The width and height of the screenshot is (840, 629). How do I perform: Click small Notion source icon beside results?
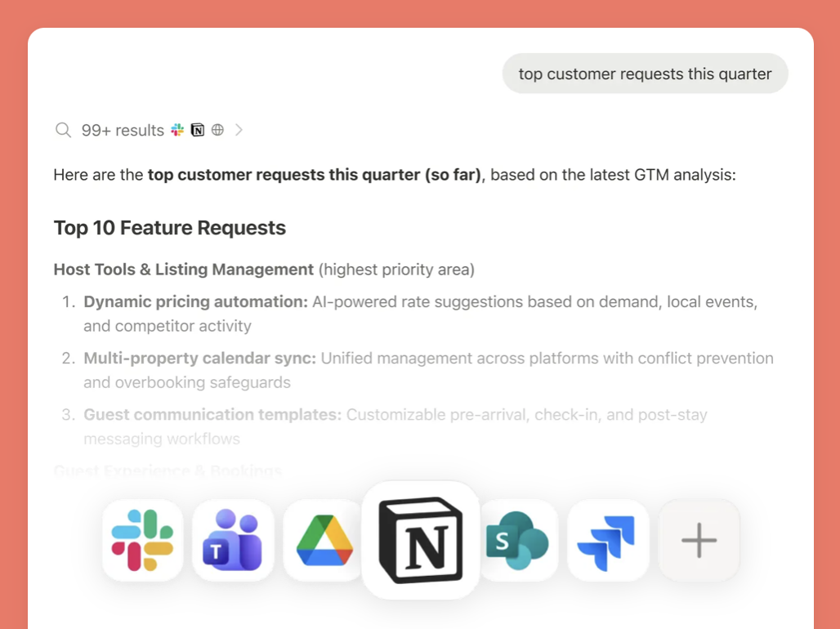(198, 130)
